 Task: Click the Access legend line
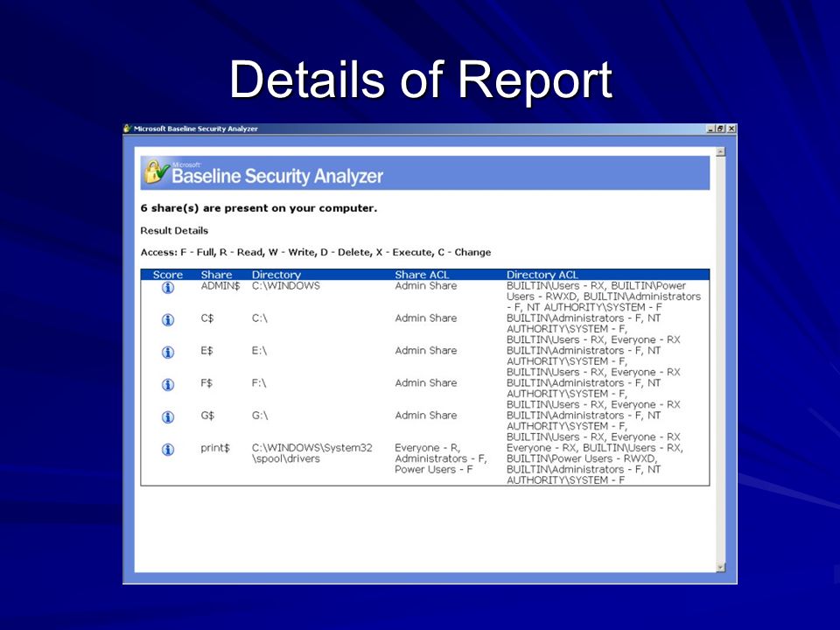pyautogui.click(x=316, y=252)
